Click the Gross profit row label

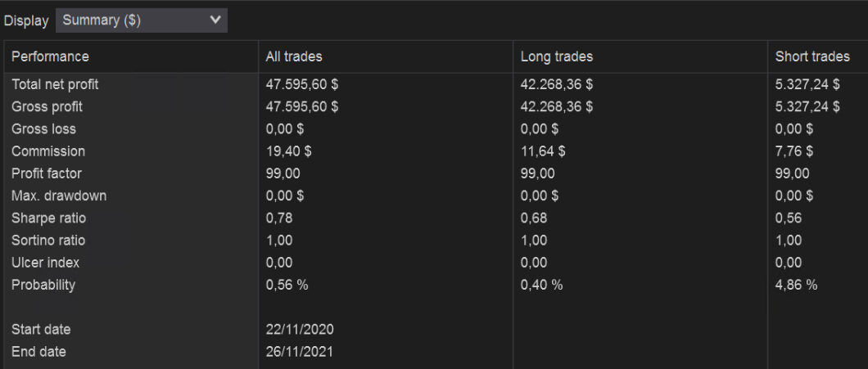[47, 106]
